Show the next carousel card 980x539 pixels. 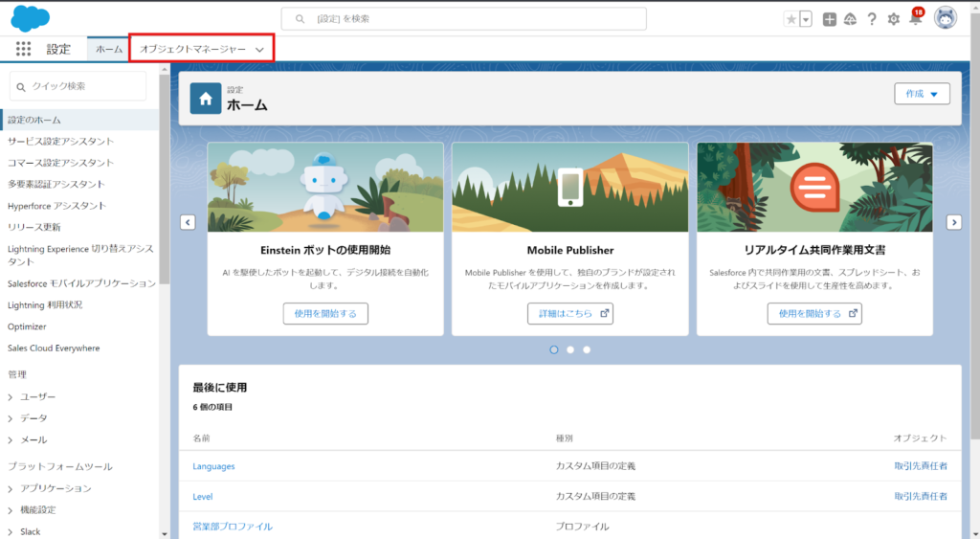click(x=953, y=222)
